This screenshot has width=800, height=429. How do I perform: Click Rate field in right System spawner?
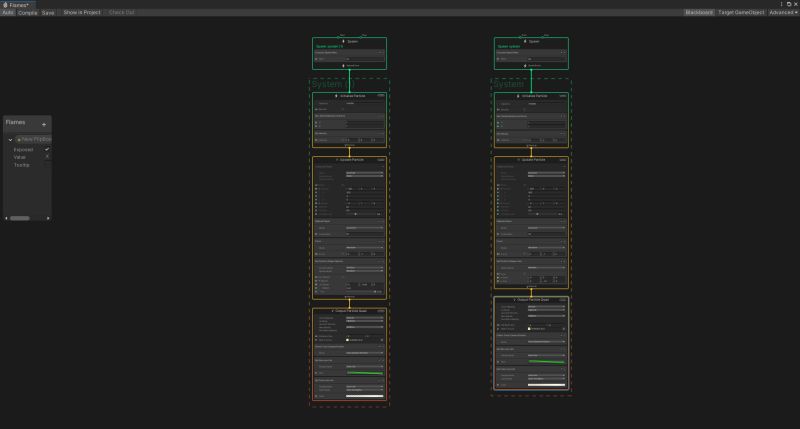(x=547, y=59)
